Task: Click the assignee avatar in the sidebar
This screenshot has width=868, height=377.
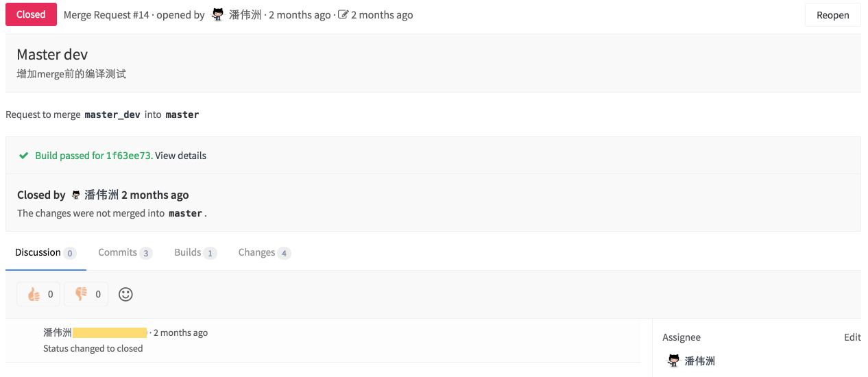Action: pyautogui.click(x=673, y=361)
